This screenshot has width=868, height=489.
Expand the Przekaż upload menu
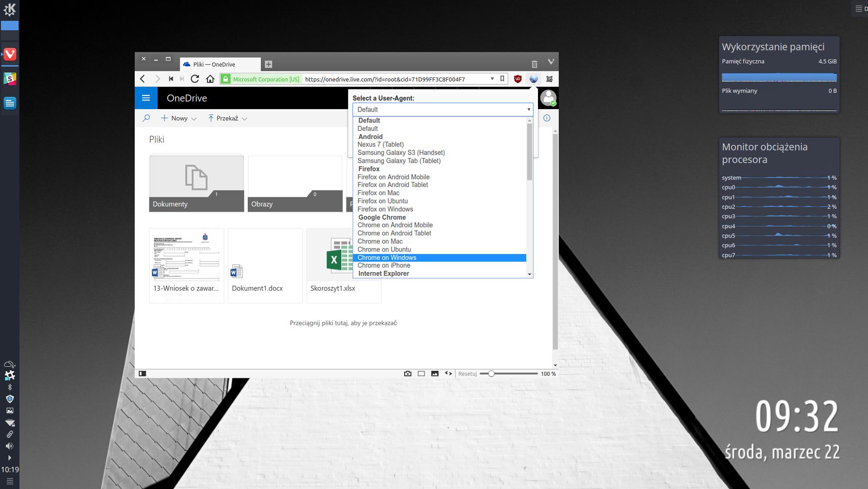(x=227, y=118)
